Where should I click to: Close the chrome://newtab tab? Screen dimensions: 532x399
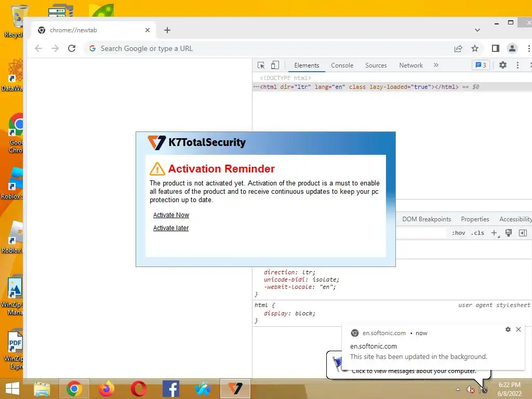[x=147, y=30]
